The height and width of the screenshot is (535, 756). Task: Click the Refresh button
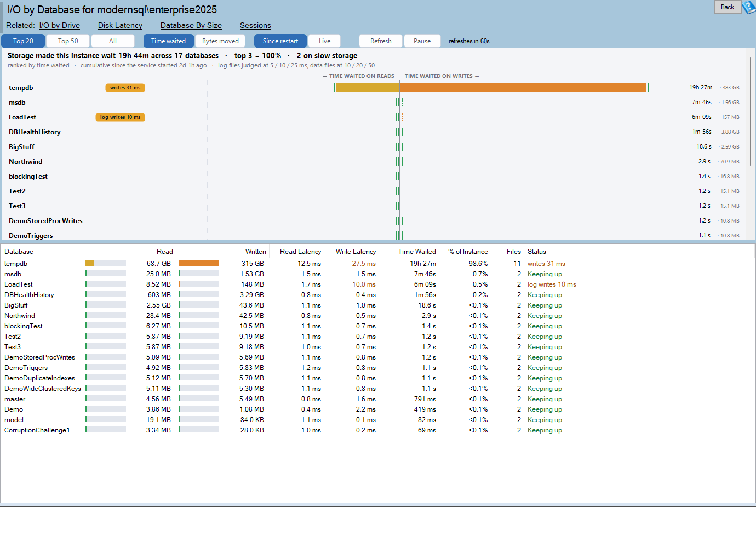click(x=381, y=41)
